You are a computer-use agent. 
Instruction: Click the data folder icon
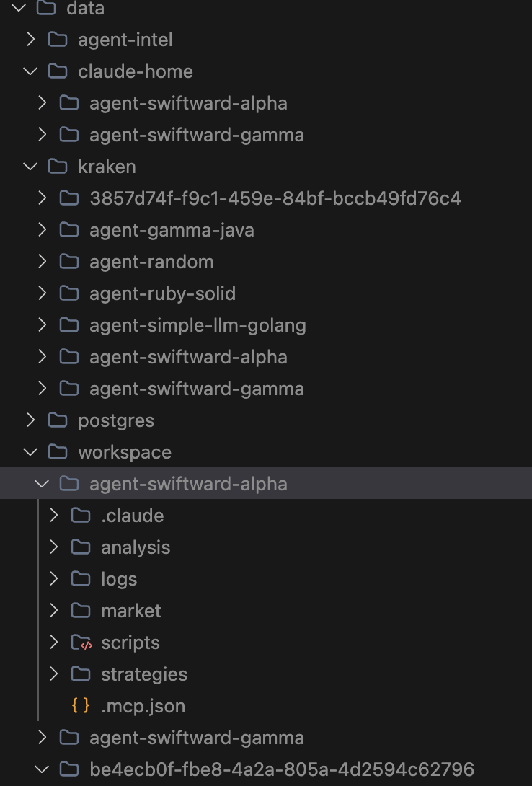(45, 9)
